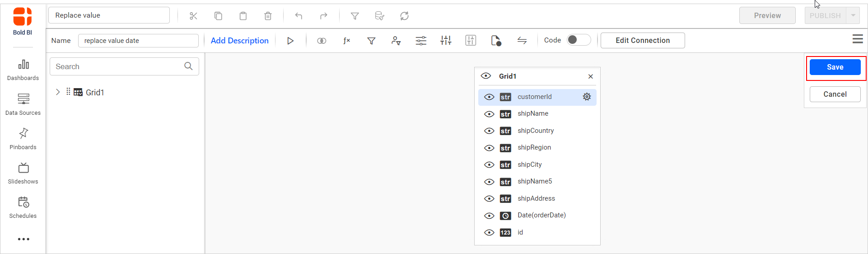The image size is (868, 254).
Task: Open the hamburger menu at right
Action: [x=858, y=39]
